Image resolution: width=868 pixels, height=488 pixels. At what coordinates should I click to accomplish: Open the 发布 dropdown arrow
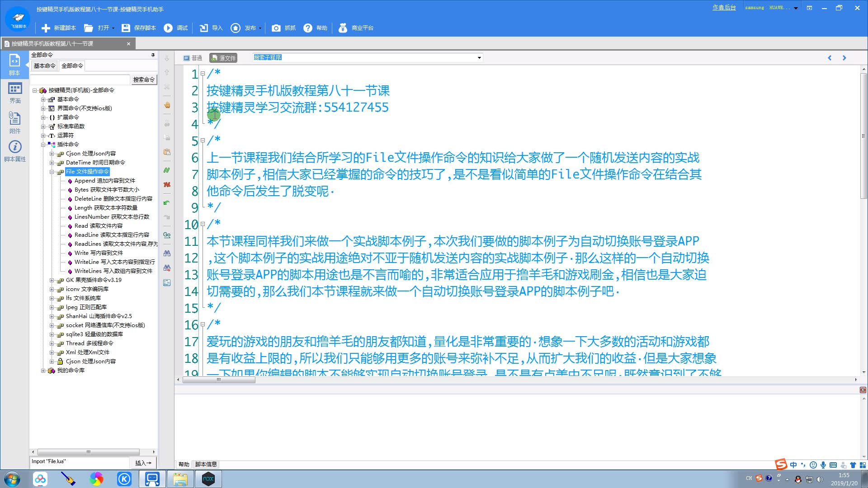click(x=260, y=28)
